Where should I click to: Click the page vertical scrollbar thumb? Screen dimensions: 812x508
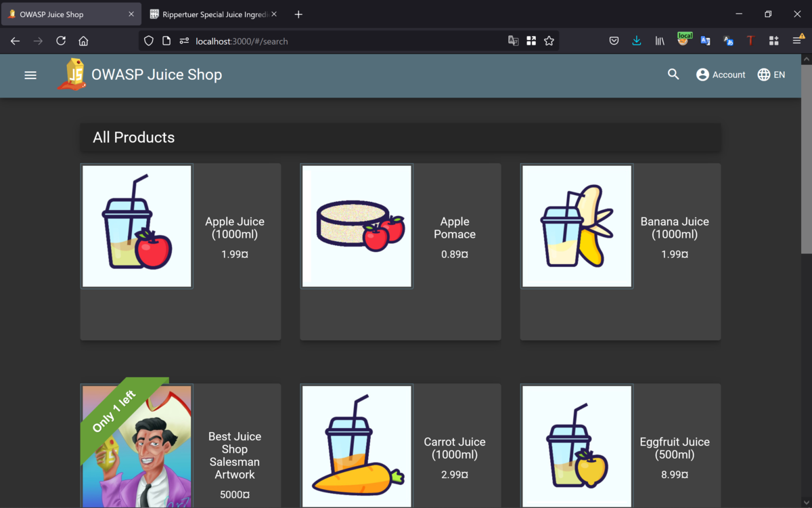806,161
